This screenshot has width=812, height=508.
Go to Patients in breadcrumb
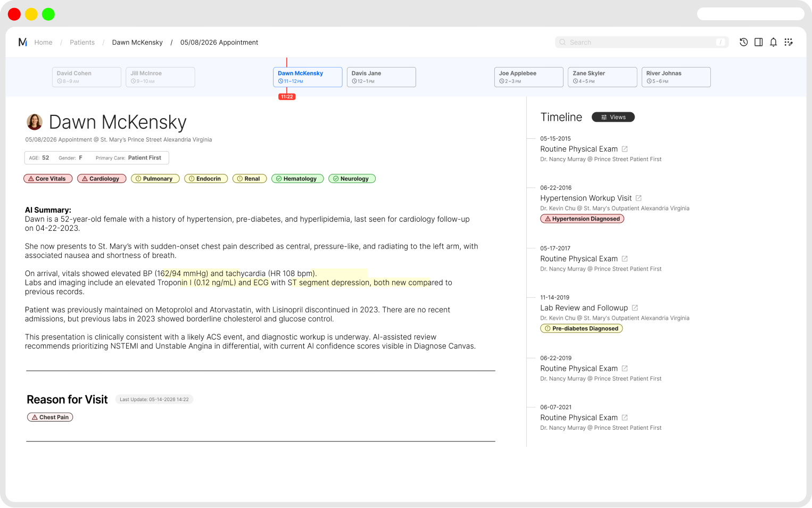(x=82, y=43)
